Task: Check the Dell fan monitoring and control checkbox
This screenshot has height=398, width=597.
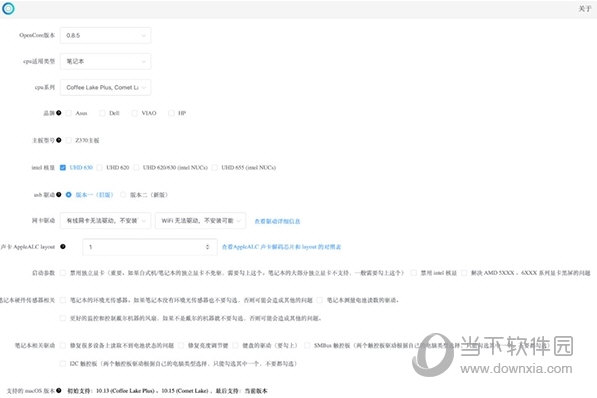Action: point(63,318)
